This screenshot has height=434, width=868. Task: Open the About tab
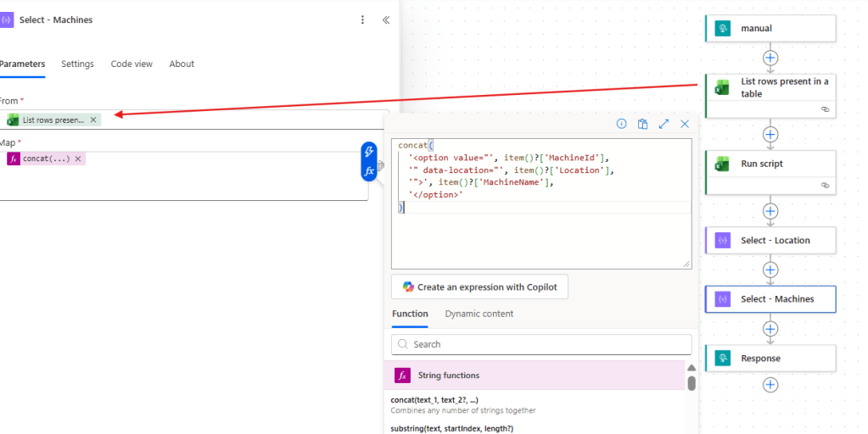[182, 64]
